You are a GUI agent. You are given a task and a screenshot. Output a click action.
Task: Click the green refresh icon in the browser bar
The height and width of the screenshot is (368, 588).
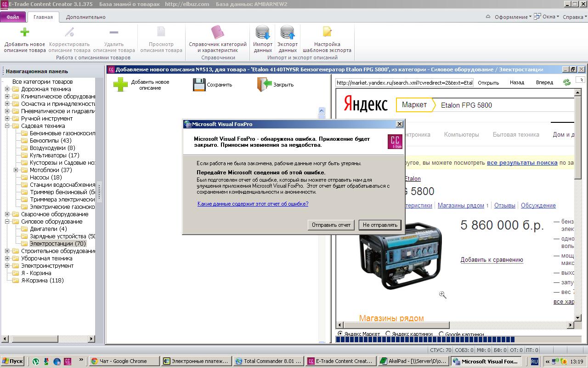567,82
